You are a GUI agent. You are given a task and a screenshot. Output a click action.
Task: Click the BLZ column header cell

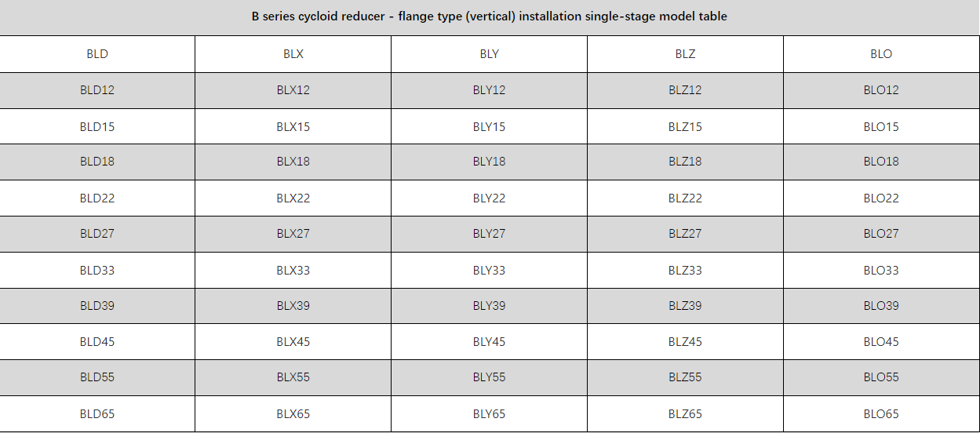coord(685,54)
